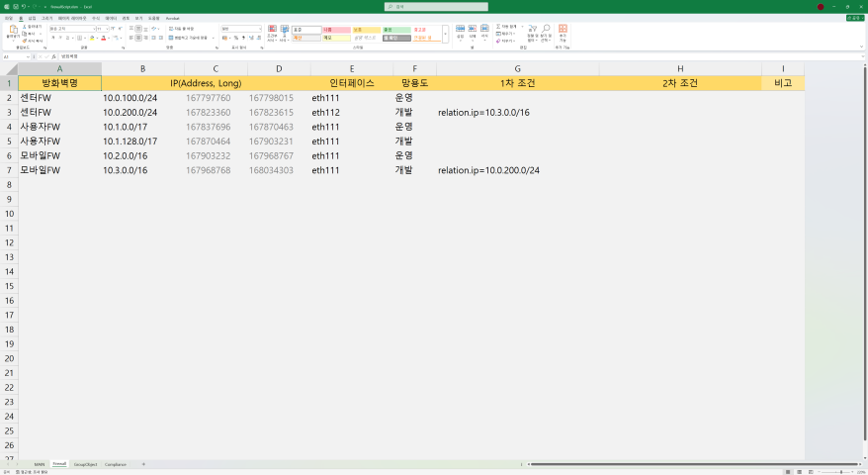Toggle Italic formatting button
Screen dimensions: 868x475
[60, 38]
